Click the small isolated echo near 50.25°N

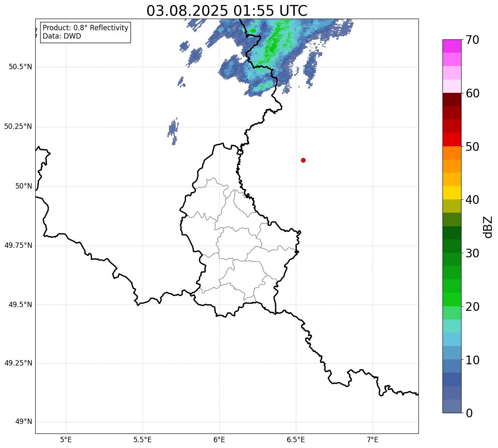click(173, 131)
